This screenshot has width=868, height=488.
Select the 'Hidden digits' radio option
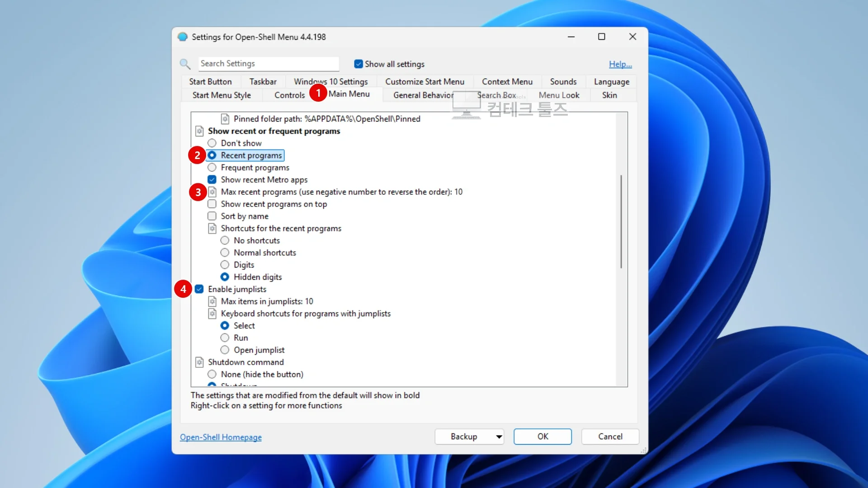225,277
